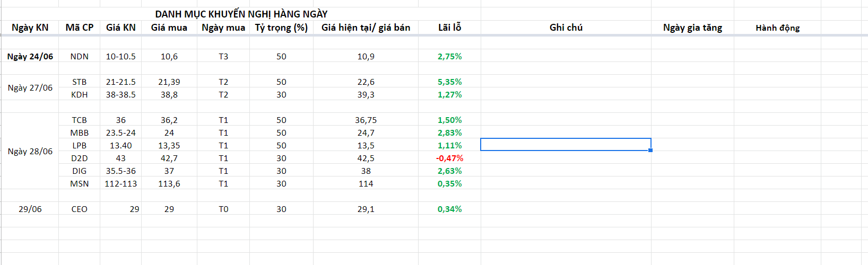Select the 114 current price cell
868x265 pixels.
click(x=366, y=183)
